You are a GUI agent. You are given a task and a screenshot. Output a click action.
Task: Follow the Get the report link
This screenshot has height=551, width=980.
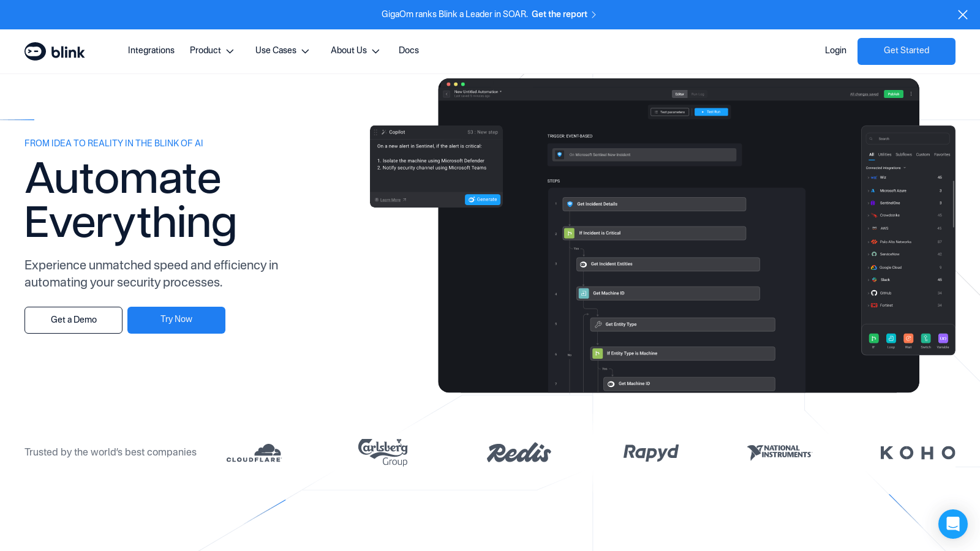563,15
